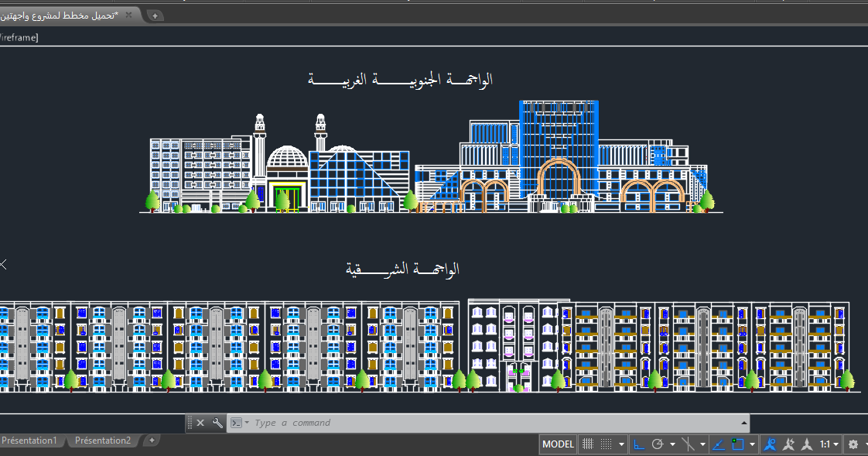Click the command line close X button

coord(201,423)
